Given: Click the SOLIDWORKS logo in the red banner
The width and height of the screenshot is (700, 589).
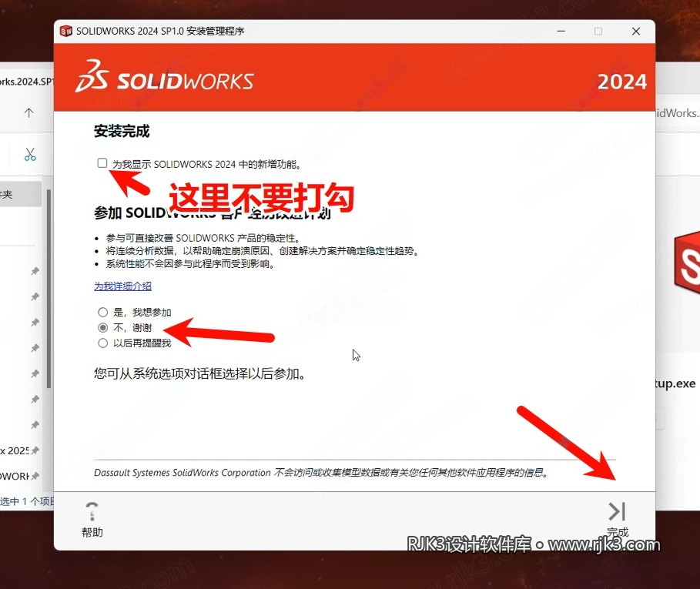Looking at the screenshot, I should point(164,77).
